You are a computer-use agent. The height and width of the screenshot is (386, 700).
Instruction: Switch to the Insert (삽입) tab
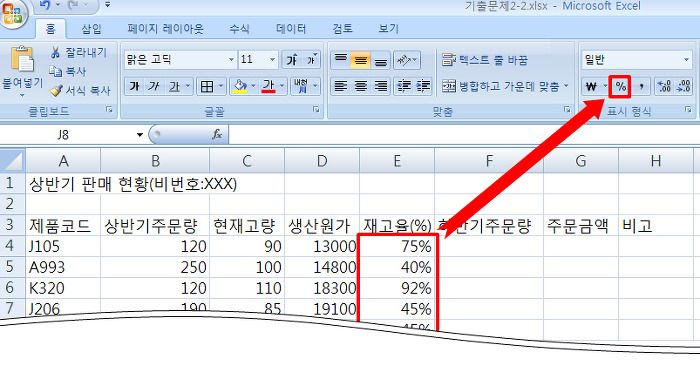[92, 29]
